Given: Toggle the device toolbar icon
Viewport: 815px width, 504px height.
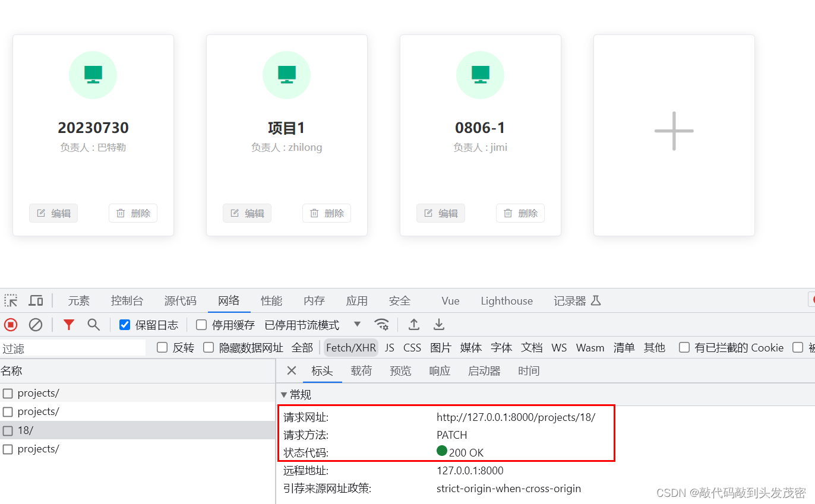Looking at the screenshot, I should (x=36, y=300).
